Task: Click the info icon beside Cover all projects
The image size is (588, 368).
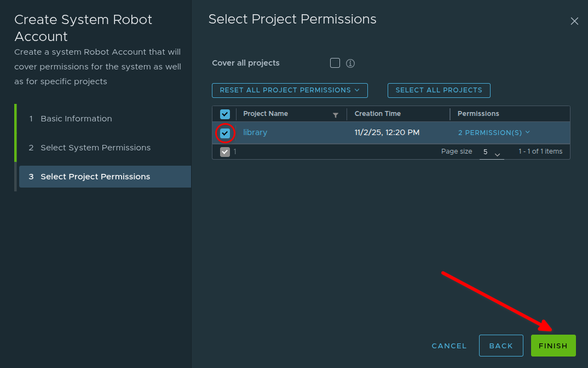Action: click(350, 63)
